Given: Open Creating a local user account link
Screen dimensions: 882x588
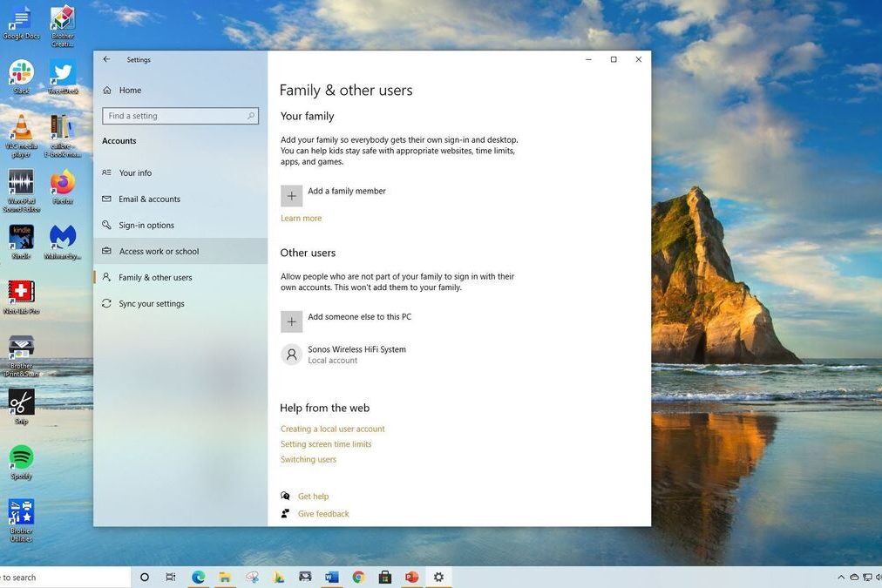Looking at the screenshot, I should [332, 429].
